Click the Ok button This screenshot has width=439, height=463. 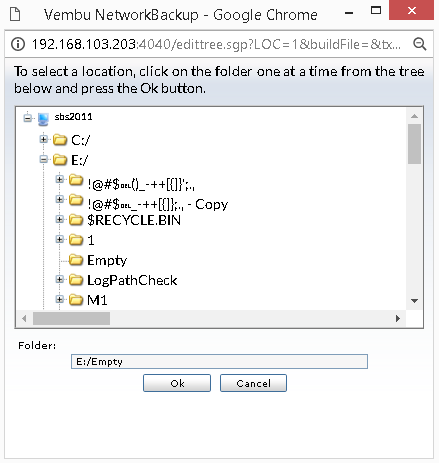177,383
